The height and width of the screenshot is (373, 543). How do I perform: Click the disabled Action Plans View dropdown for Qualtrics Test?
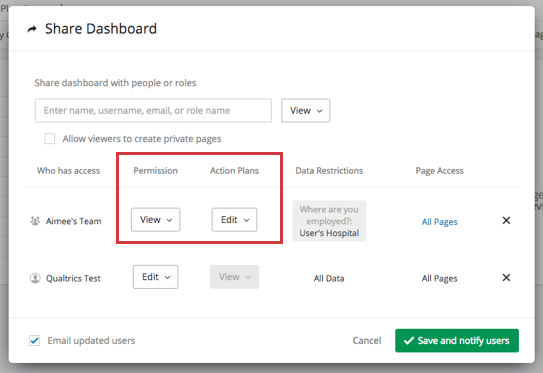tap(234, 277)
